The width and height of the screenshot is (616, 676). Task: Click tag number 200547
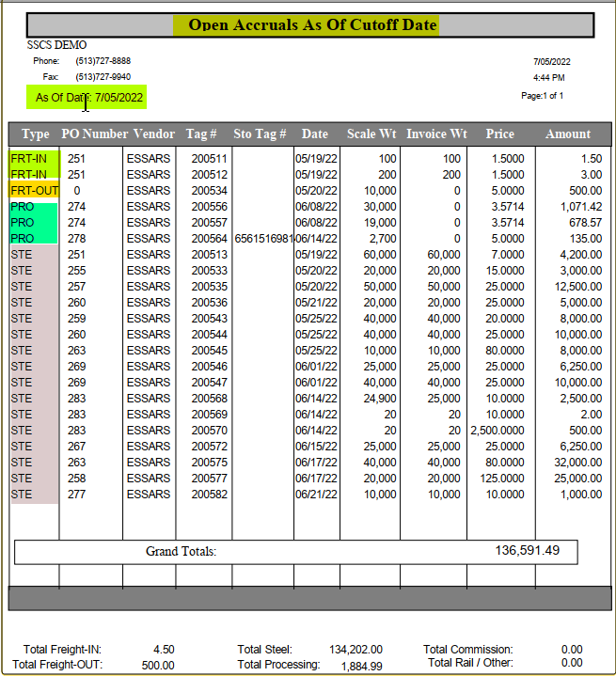(209, 382)
